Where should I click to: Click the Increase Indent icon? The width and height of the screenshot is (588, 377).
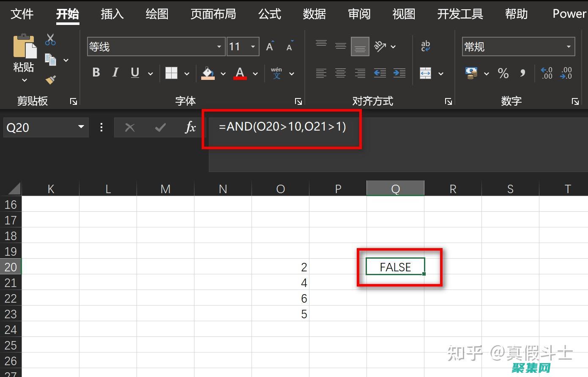tap(399, 73)
